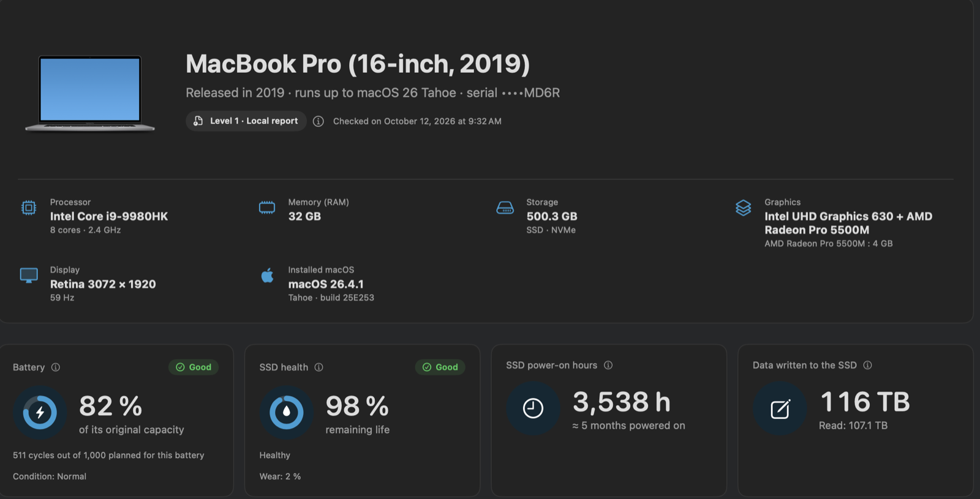Click the Battery Good status badge
The height and width of the screenshot is (499, 980).
(194, 367)
